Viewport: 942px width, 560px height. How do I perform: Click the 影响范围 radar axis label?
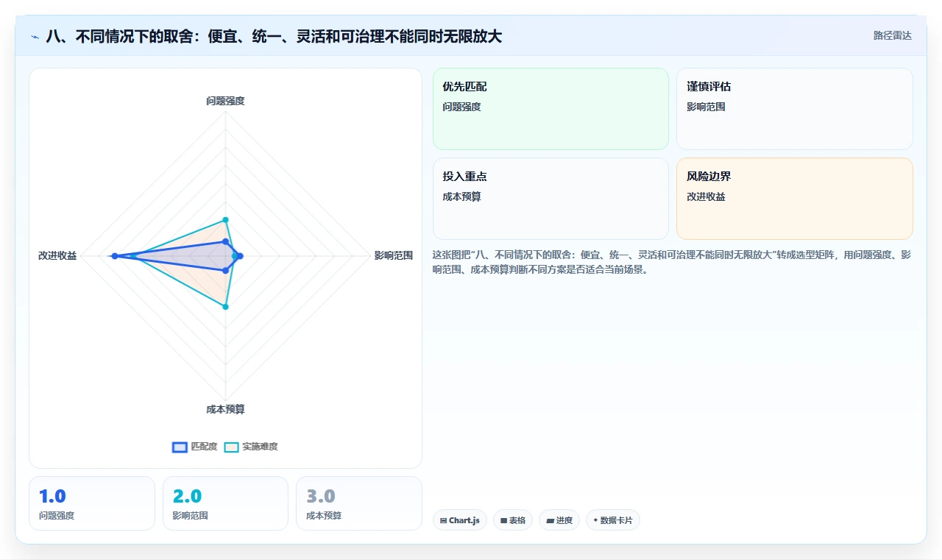click(394, 256)
